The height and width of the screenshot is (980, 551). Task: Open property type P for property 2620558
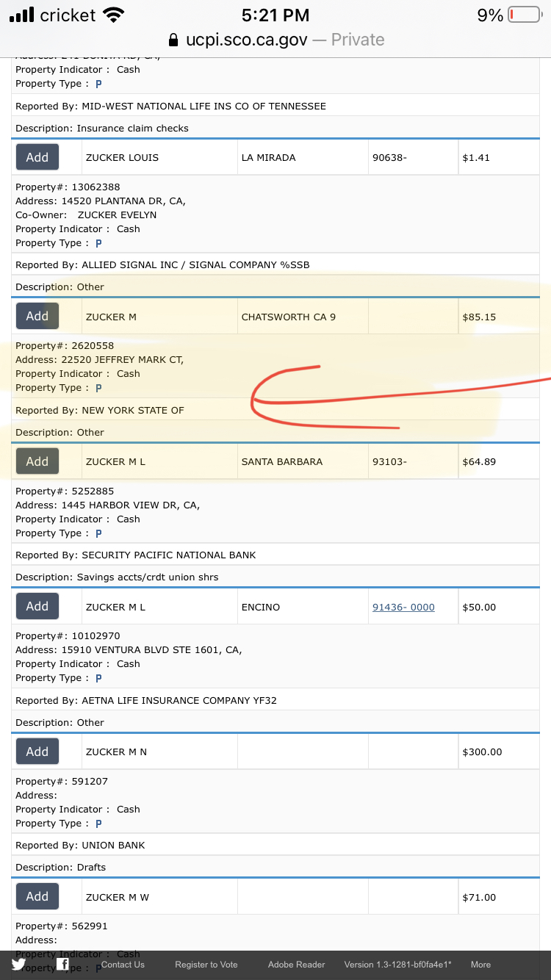coord(98,388)
